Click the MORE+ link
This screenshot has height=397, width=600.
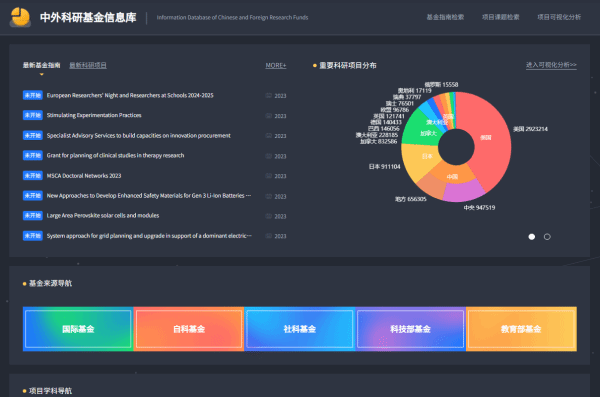point(276,65)
